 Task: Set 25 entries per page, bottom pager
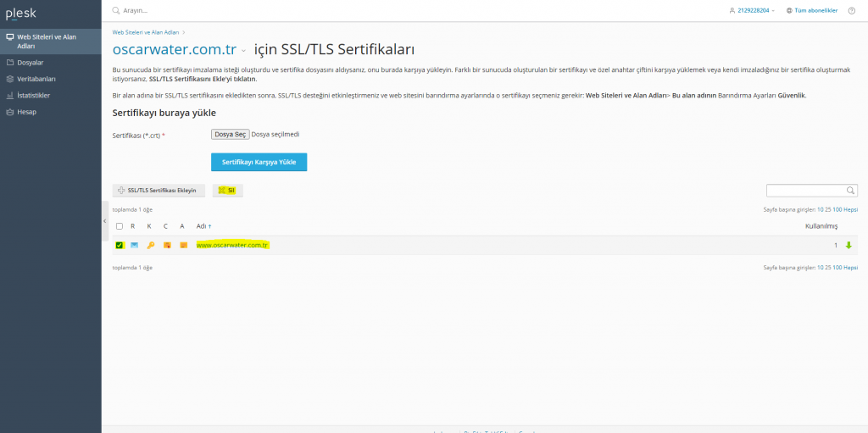click(827, 268)
